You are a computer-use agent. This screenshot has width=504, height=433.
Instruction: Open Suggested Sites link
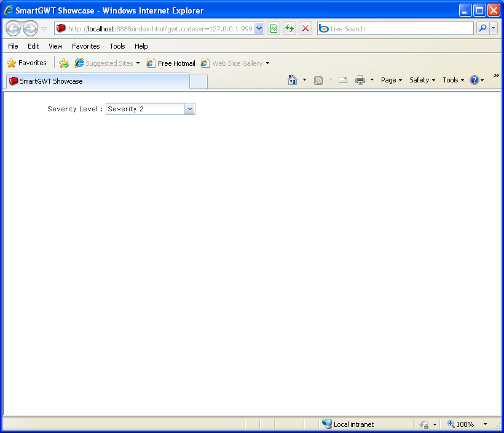pos(107,63)
